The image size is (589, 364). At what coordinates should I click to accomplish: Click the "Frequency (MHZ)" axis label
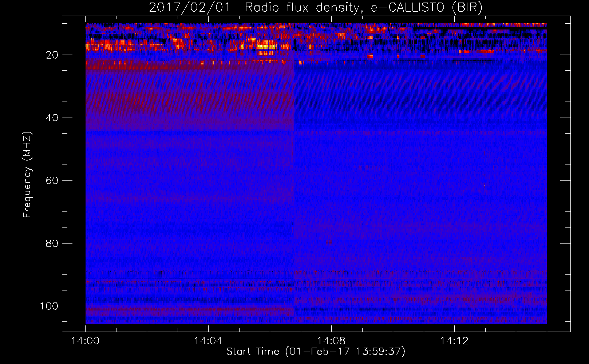point(27,174)
